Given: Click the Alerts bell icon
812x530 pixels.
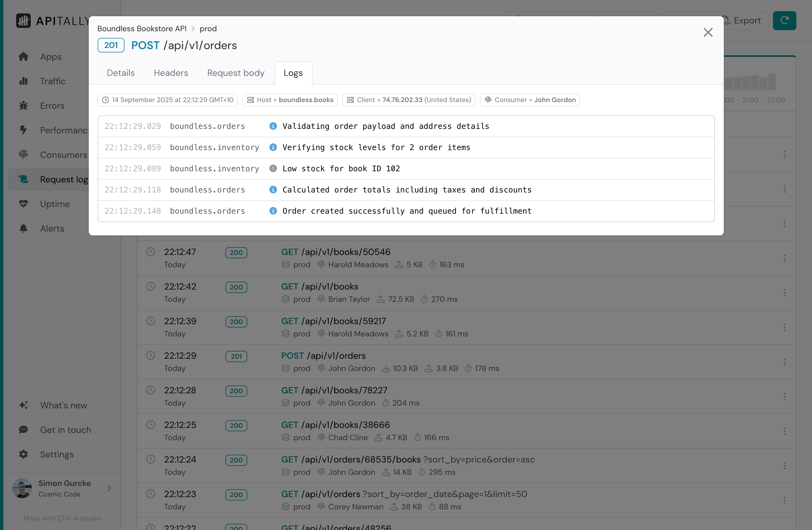Looking at the screenshot, I should point(23,228).
